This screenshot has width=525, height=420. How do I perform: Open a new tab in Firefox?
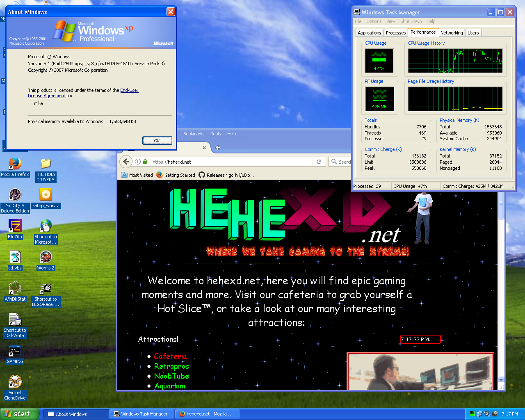(218, 148)
